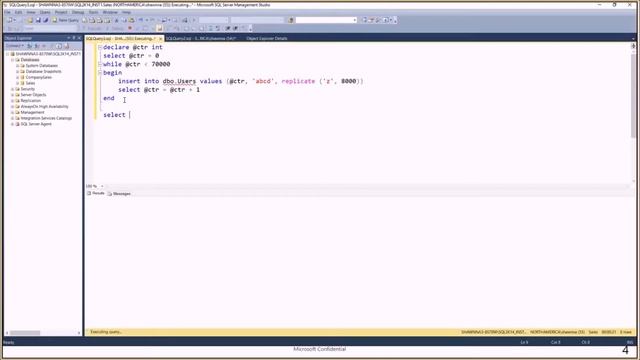640x360 pixels.
Task: Expand the System Databases node
Action: 18,66
